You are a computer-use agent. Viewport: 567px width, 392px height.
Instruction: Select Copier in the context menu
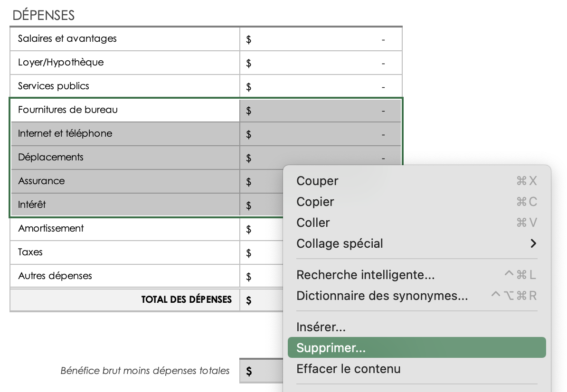tap(315, 202)
